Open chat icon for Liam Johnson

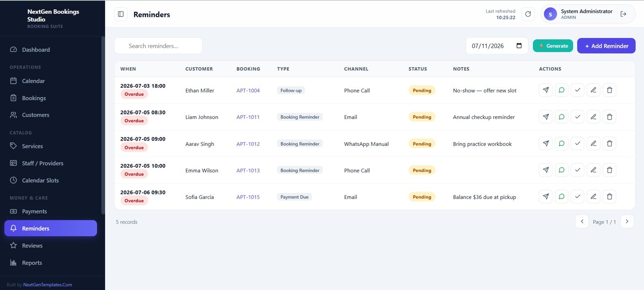(x=561, y=117)
